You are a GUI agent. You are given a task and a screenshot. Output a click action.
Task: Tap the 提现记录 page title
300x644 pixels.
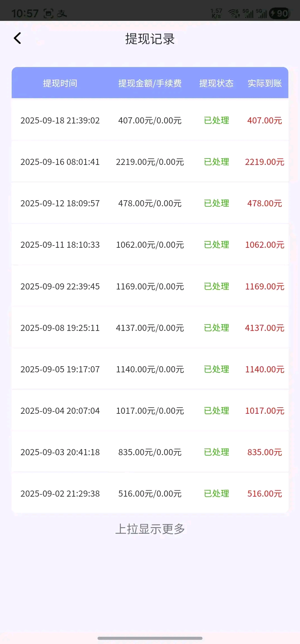(150, 39)
